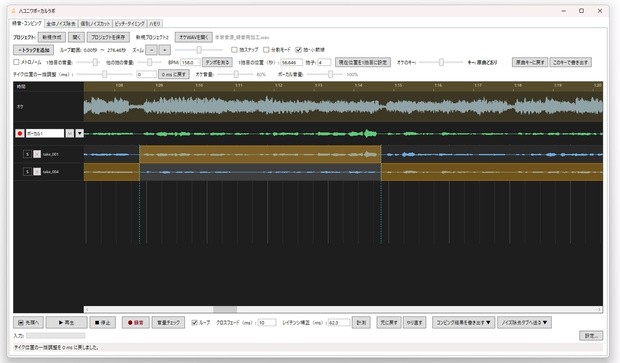This screenshot has width=620, height=363.
Task: Delete take_004 using its X icon
Action: (37, 172)
